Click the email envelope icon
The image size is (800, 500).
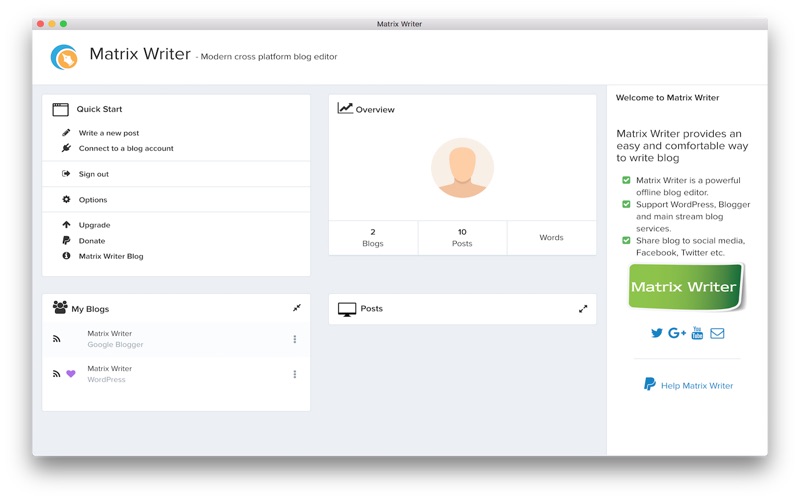pyautogui.click(x=717, y=333)
